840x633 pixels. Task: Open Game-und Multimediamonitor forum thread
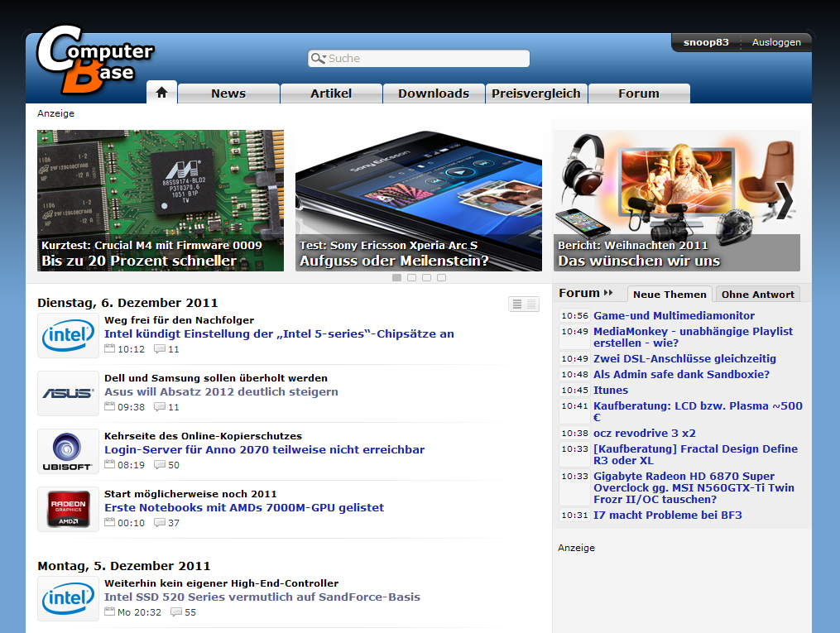(x=674, y=315)
